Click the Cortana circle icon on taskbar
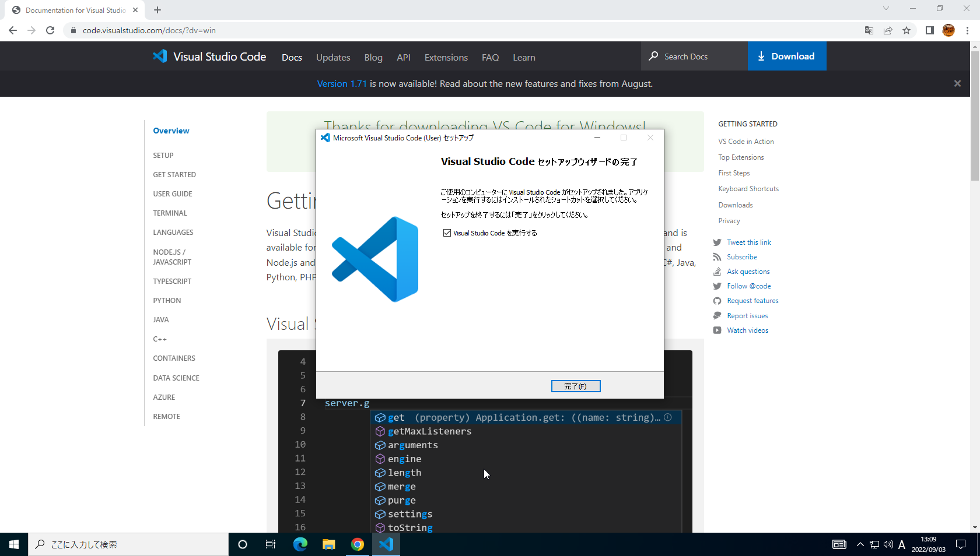The image size is (980, 556). [x=243, y=544]
